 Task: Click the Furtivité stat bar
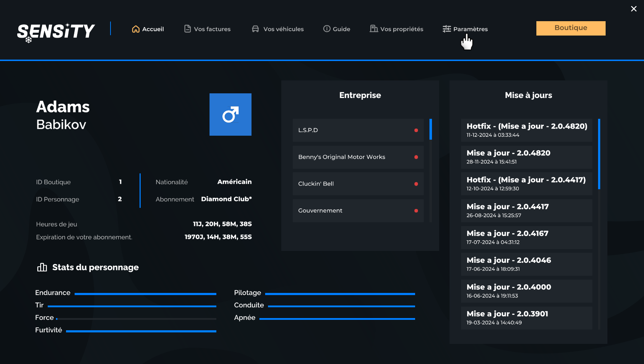pyautogui.click(x=141, y=331)
